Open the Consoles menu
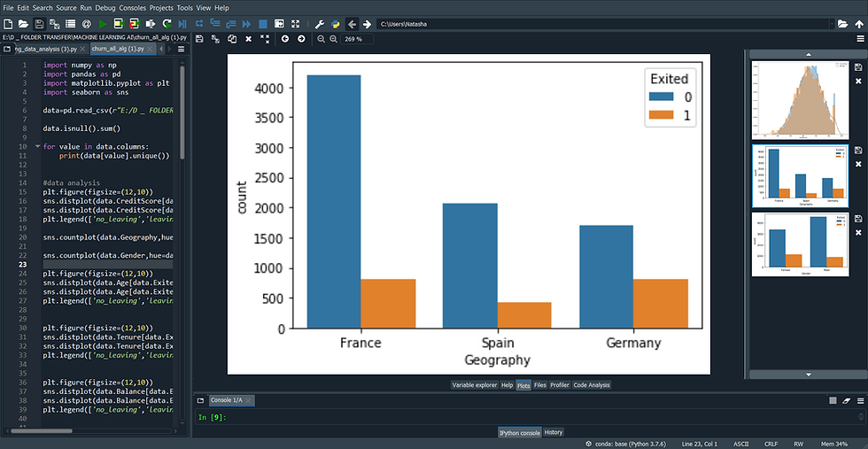868x449 pixels. [133, 8]
